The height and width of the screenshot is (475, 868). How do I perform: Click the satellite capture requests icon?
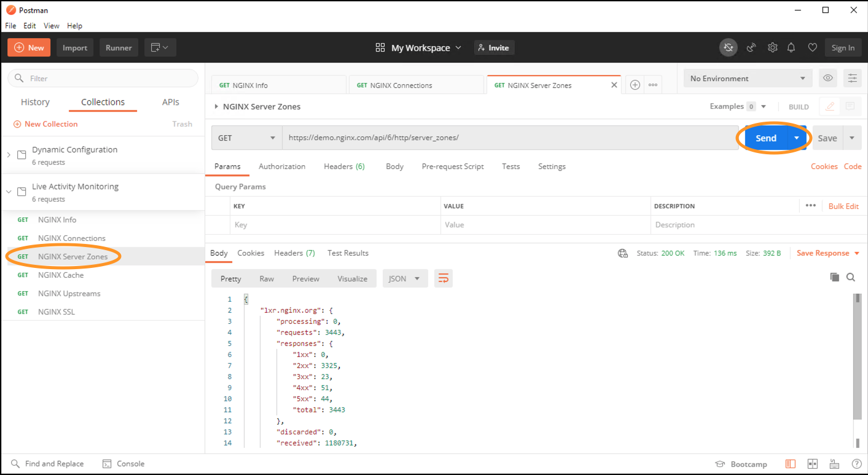pyautogui.click(x=751, y=47)
